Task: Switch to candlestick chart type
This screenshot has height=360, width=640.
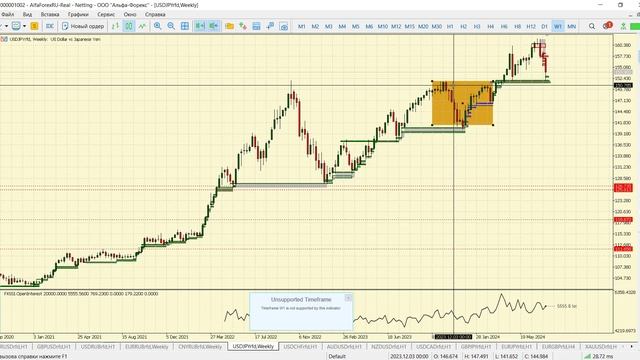Action: 129,26
